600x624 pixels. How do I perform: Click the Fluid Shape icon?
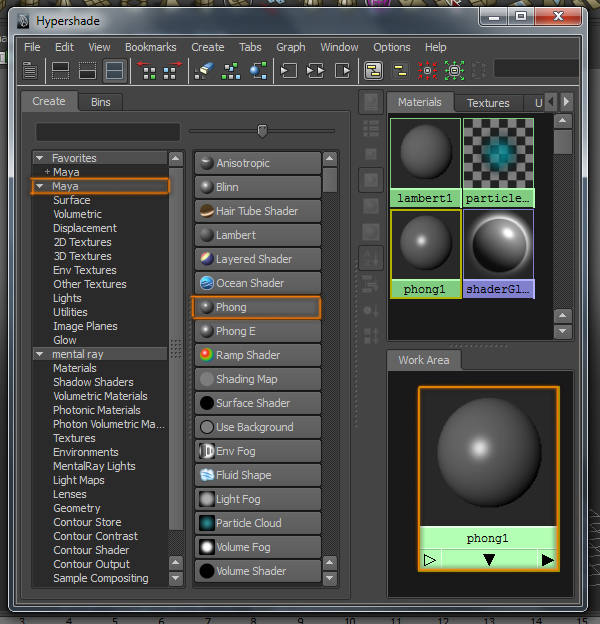pos(206,475)
